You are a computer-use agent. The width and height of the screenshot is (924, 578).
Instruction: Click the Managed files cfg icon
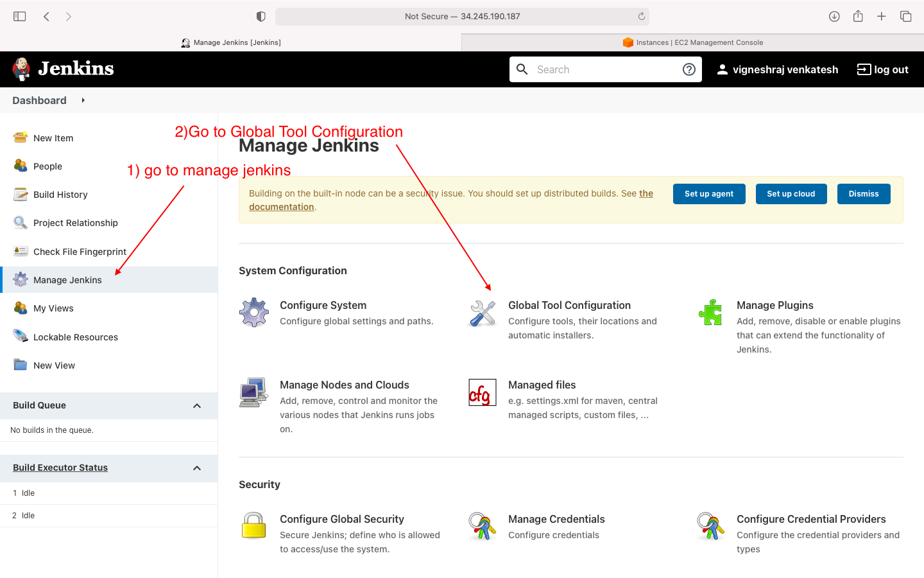click(483, 392)
